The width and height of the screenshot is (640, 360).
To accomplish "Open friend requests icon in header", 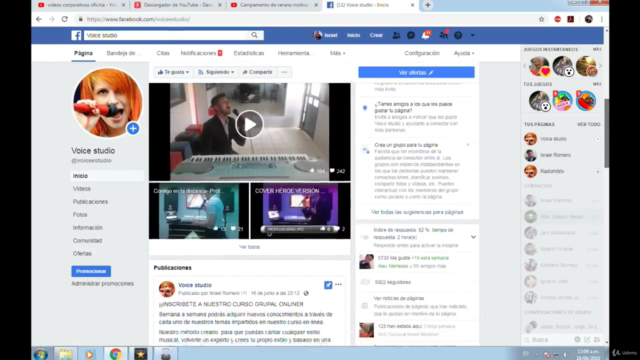I will [x=396, y=36].
